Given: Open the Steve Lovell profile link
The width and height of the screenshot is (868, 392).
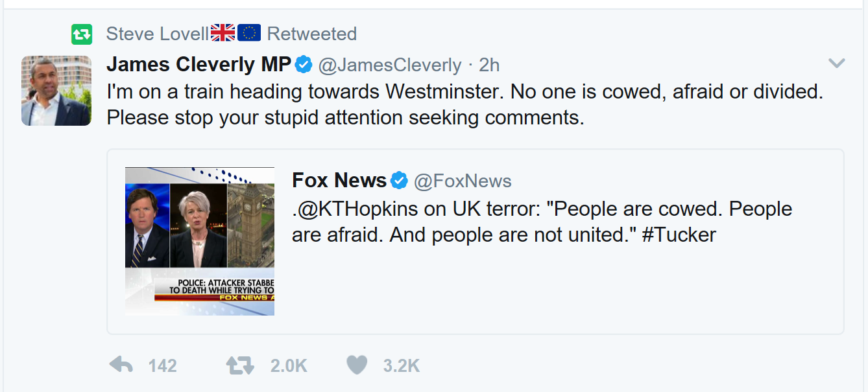Looking at the screenshot, I should (x=157, y=34).
